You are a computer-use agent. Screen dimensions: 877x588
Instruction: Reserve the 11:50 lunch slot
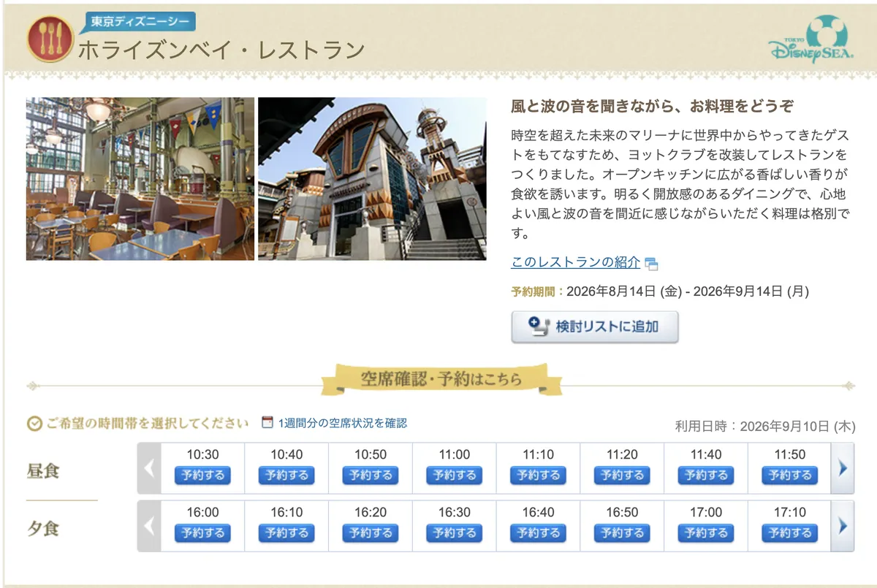pyautogui.click(x=790, y=475)
